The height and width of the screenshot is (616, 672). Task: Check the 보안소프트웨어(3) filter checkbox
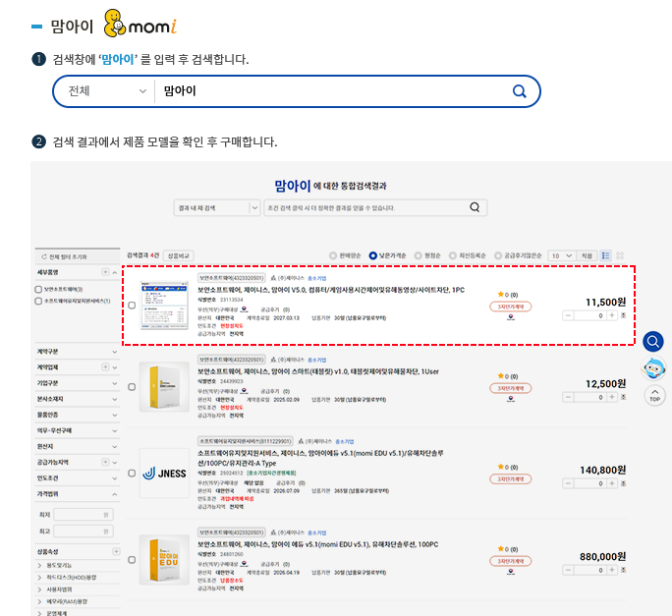38,290
